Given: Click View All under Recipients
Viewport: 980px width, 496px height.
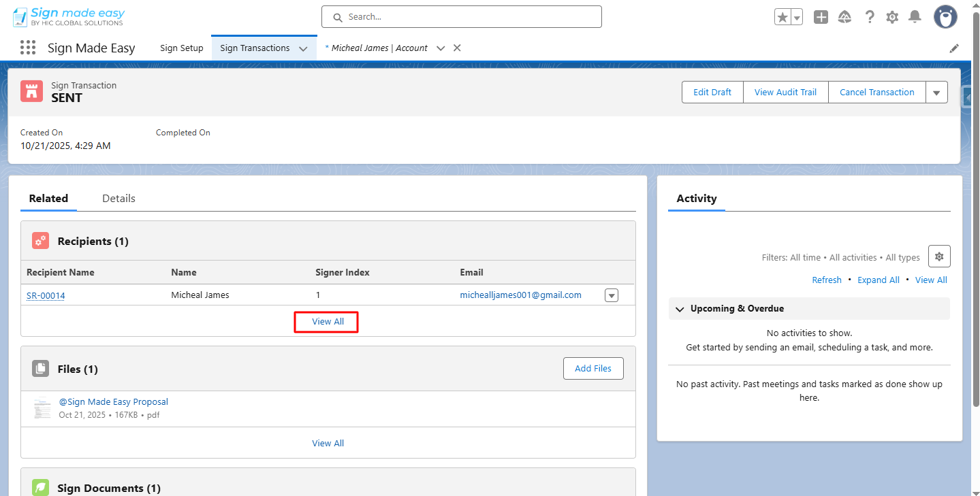Looking at the screenshot, I should tap(328, 322).
